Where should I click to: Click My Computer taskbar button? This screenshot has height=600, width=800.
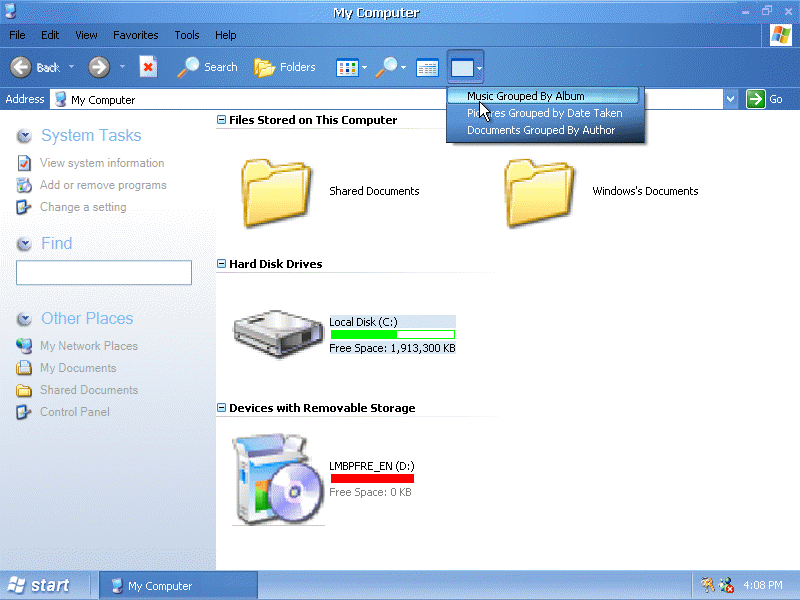point(178,586)
